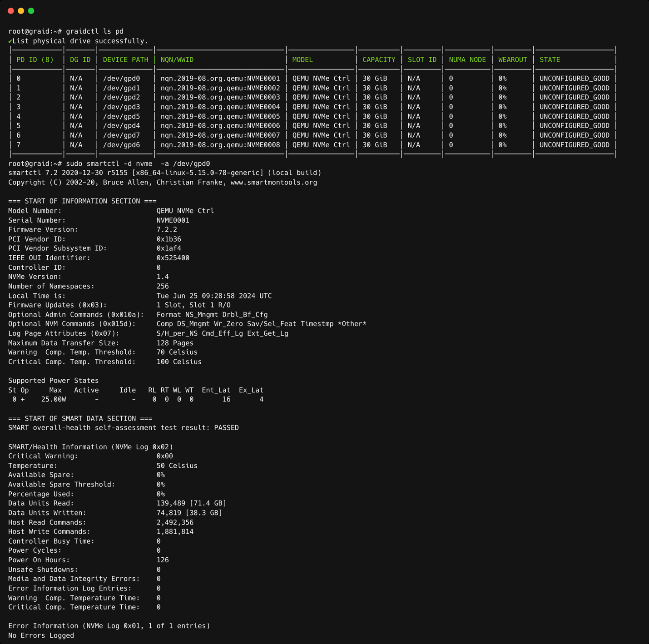
Task: Click the DG ID column header
Action: (x=79, y=59)
